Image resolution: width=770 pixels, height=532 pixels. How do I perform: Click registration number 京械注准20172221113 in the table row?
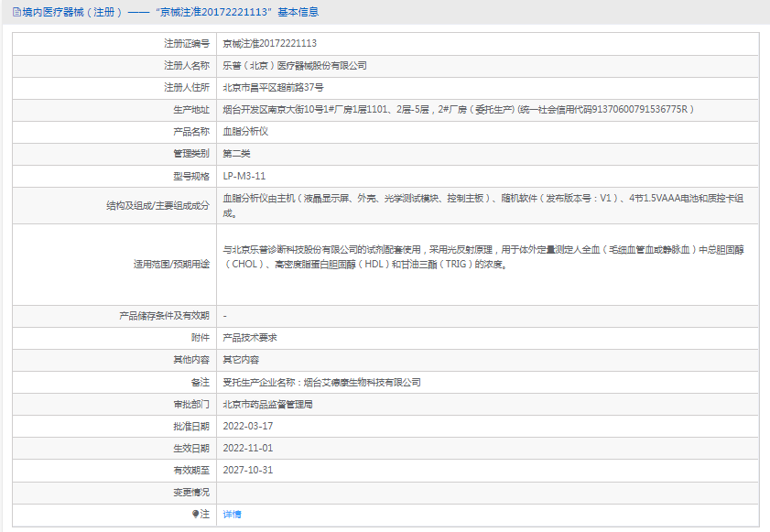269,44
